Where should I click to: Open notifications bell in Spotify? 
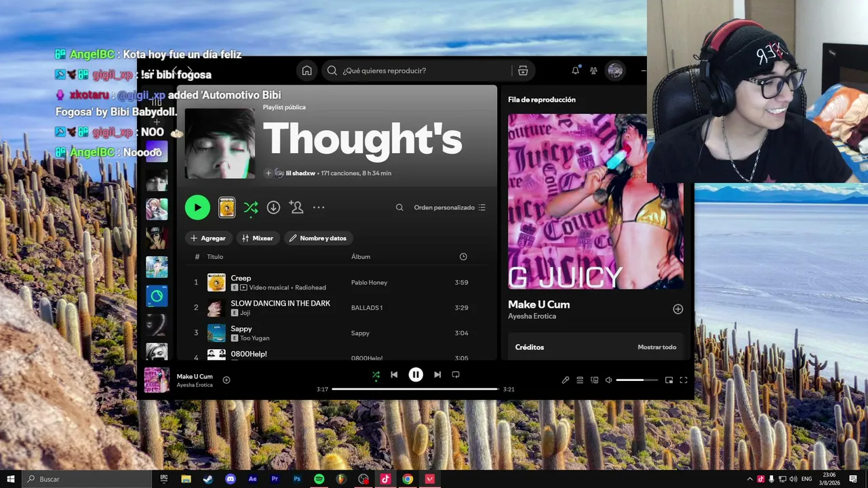pyautogui.click(x=575, y=70)
